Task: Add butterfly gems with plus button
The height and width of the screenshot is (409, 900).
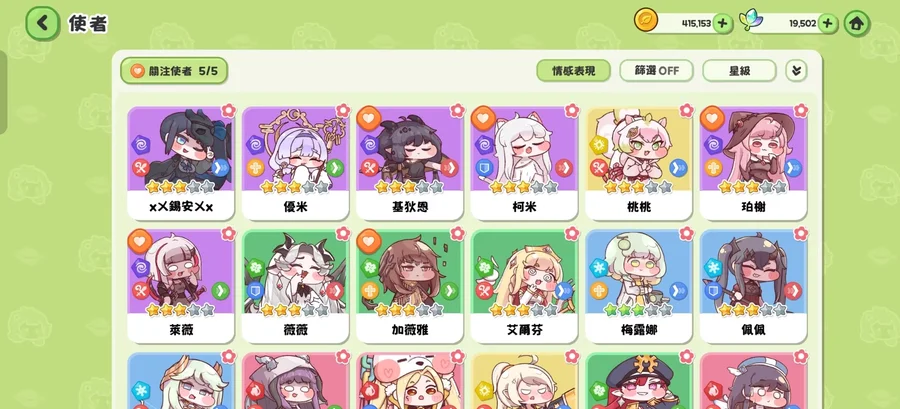Action: pos(827,24)
